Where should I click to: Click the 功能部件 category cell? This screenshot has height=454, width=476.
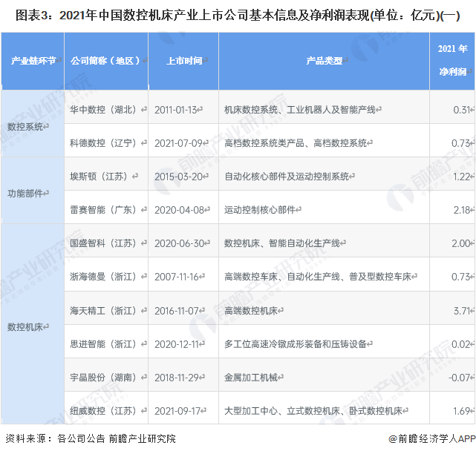(33, 191)
